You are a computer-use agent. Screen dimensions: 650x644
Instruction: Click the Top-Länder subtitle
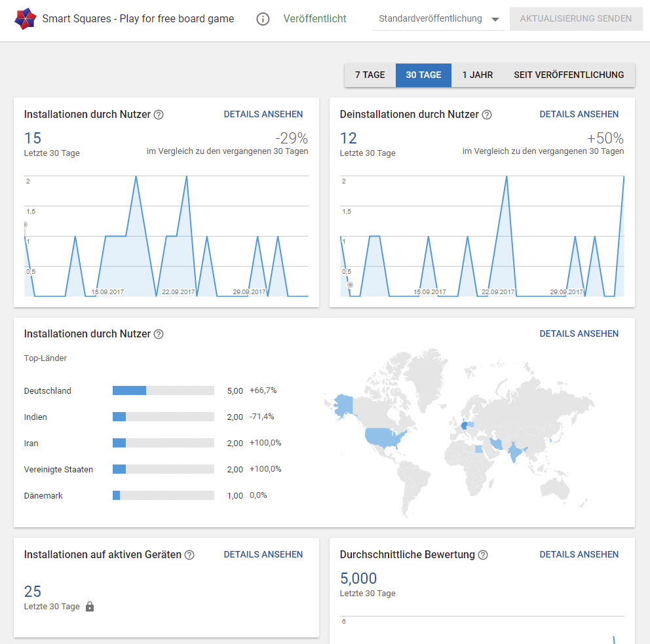point(45,358)
